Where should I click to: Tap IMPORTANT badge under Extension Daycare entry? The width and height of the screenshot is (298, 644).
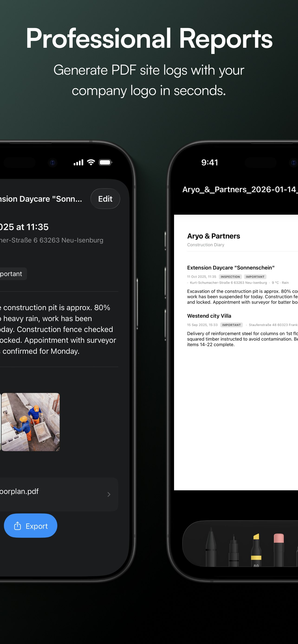click(255, 277)
